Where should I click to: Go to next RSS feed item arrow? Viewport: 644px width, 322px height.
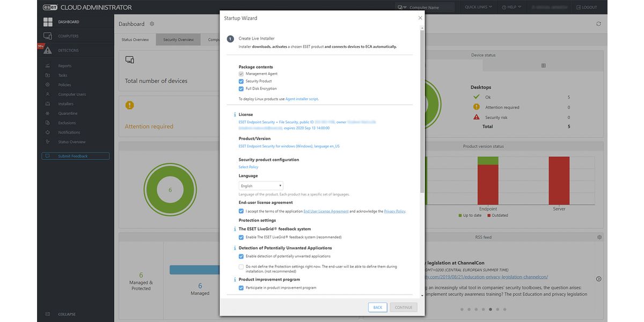[598, 279]
